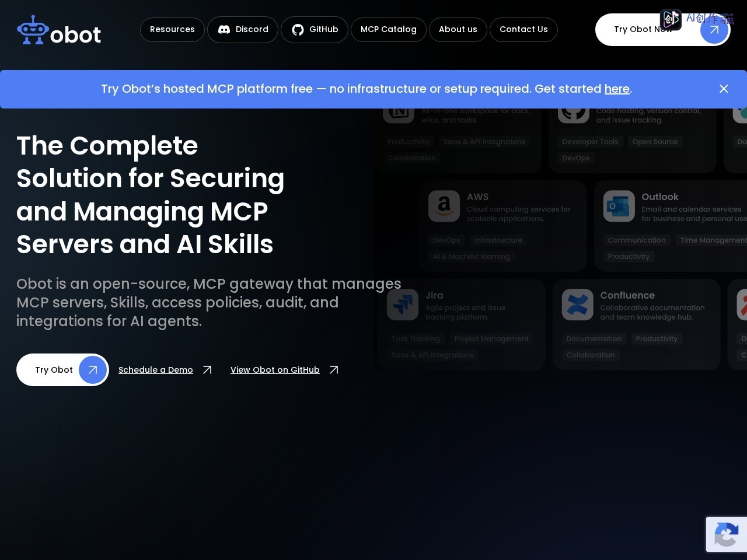Click the Project Management tag

(491, 339)
